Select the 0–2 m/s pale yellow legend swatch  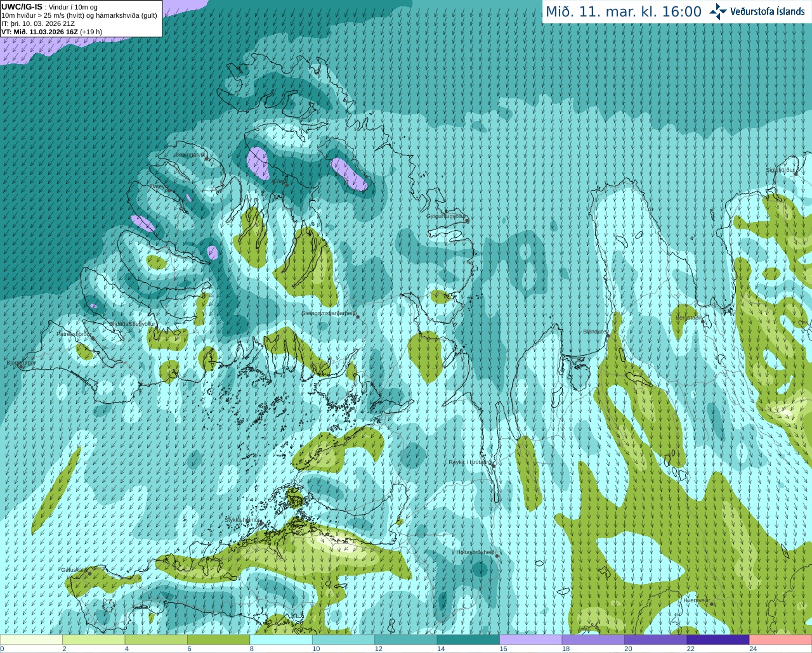click(31, 640)
